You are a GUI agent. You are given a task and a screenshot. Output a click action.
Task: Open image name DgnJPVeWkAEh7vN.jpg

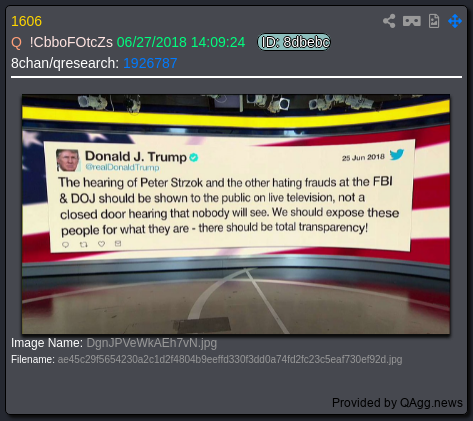point(152,343)
